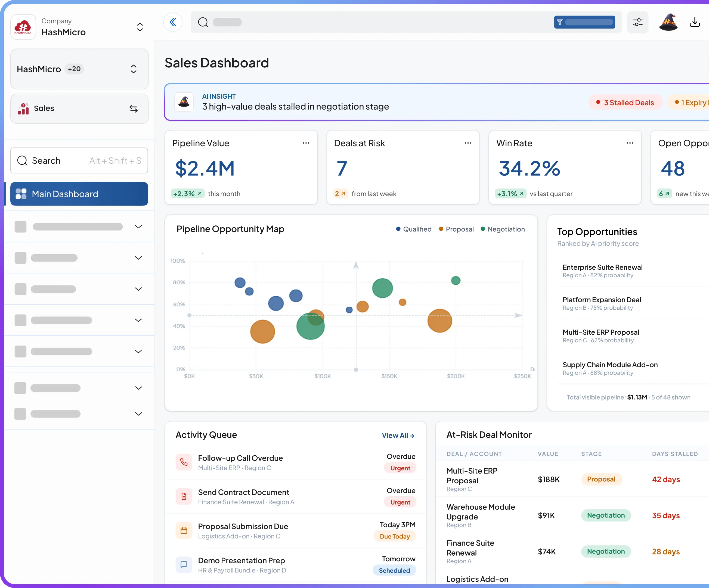Open the Main Dashboard menu item

point(79,194)
